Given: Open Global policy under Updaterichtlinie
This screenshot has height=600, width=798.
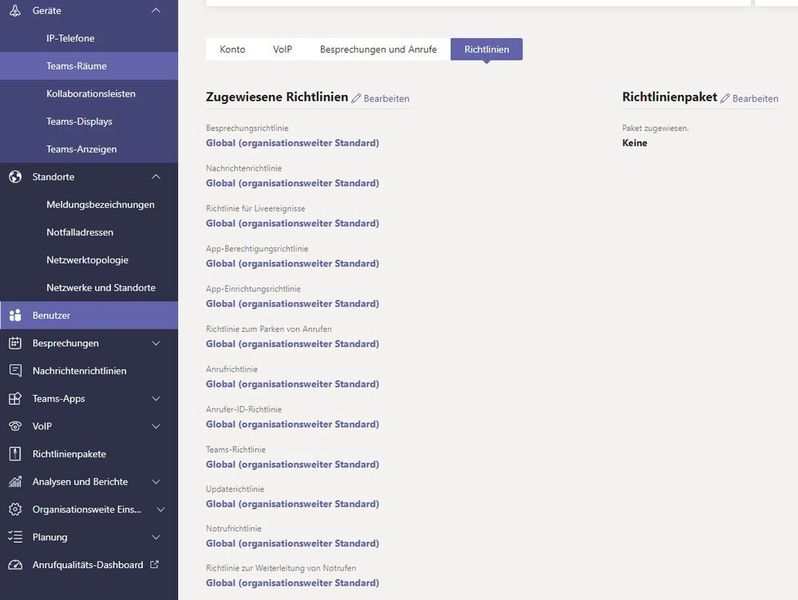Looking at the screenshot, I should point(292,504).
